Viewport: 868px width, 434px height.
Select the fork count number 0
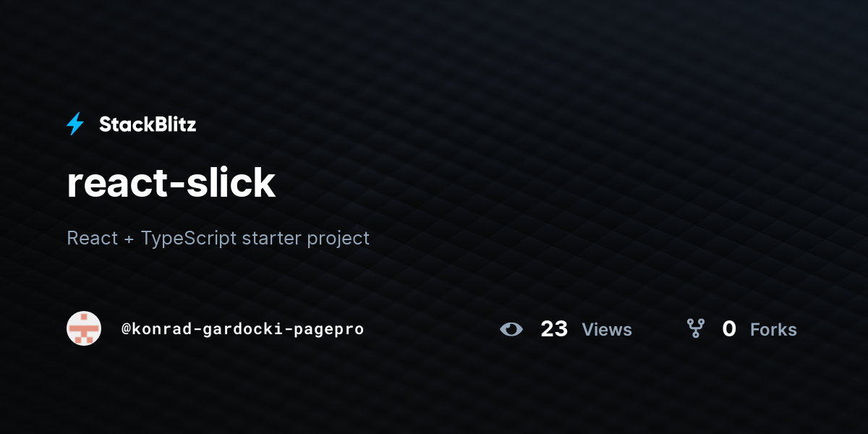coord(729,329)
